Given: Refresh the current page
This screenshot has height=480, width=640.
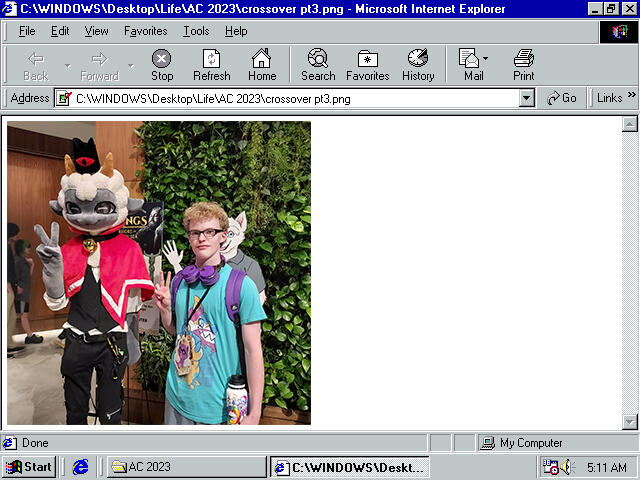Looking at the screenshot, I should tap(211, 65).
